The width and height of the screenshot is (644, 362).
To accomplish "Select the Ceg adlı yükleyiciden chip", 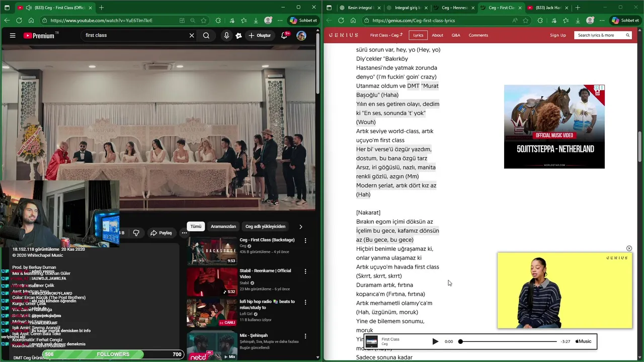I will click(x=265, y=226).
